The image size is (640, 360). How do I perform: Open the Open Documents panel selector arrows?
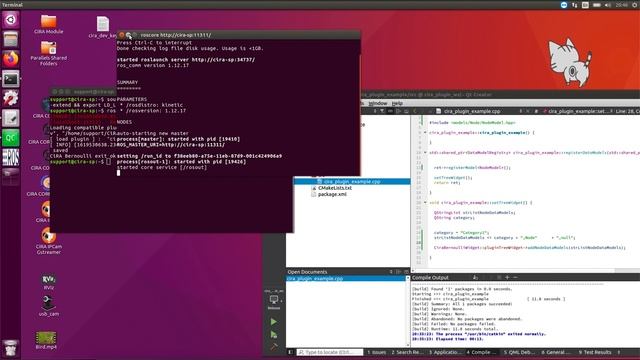(391, 272)
